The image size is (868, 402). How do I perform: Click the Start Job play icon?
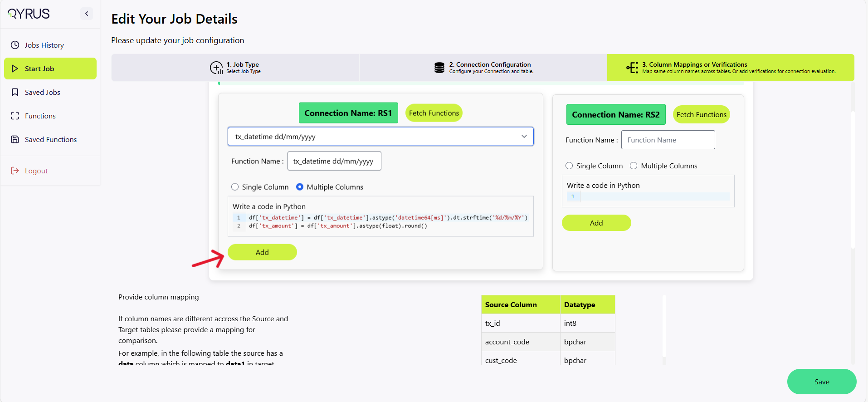[15, 69]
